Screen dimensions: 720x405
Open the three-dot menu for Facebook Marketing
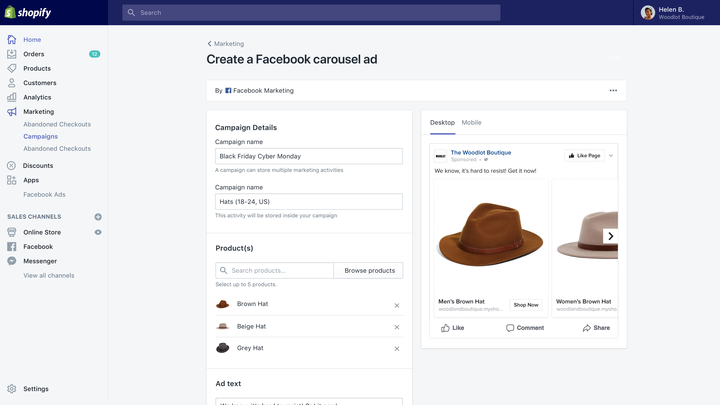point(613,90)
